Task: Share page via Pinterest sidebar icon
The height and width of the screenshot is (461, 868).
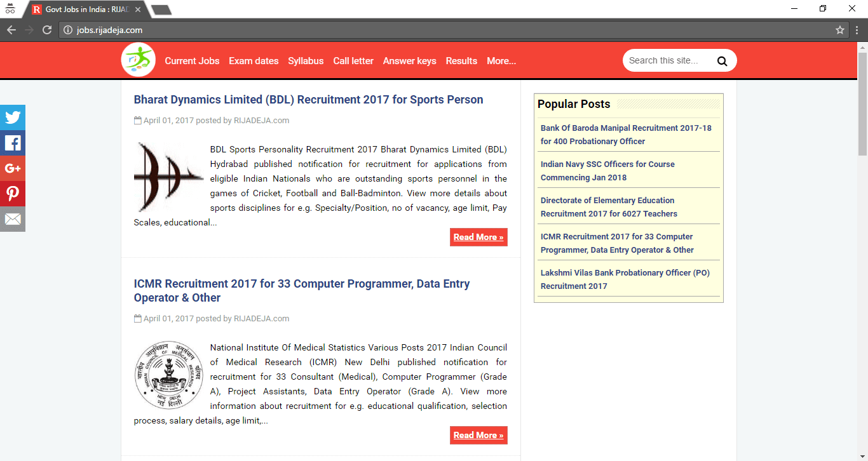Action: (13, 194)
